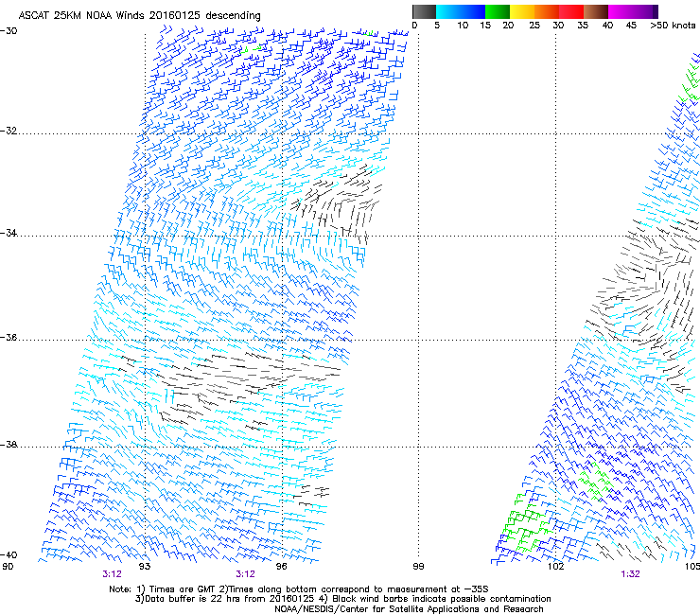The width and height of the screenshot is (700, 615).
Task: Click latitude label '-36'
Action: click(x=9, y=337)
